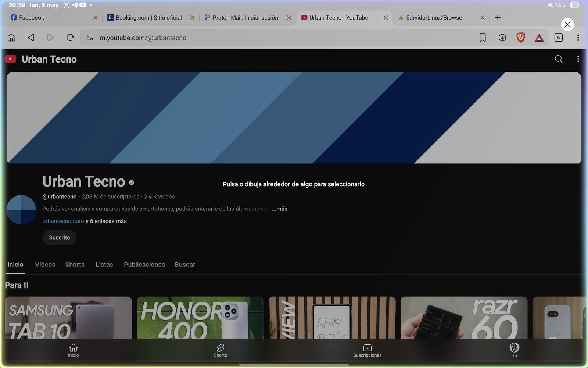588x368 pixels.
Task: Open the Shorts icon in bottom navigation
Action: [220, 350]
